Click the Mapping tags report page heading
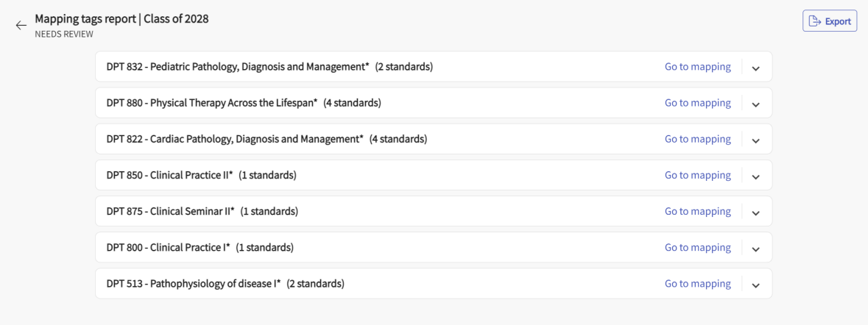 click(121, 19)
